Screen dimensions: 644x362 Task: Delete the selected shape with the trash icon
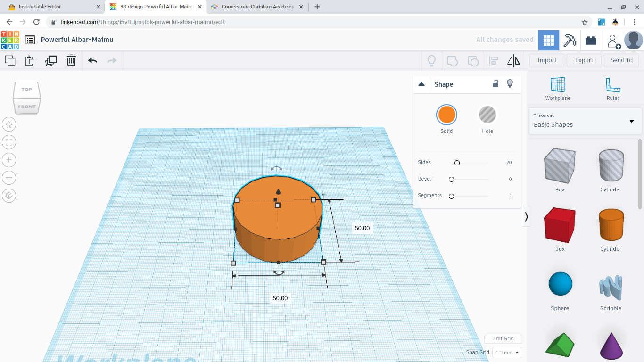(x=71, y=60)
